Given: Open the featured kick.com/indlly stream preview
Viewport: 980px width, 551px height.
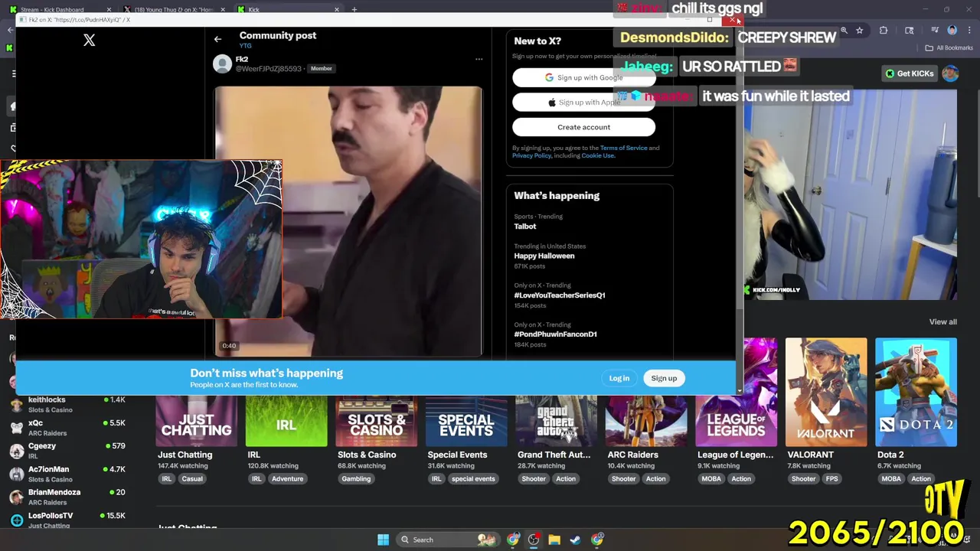Looking at the screenshot, I should [850, 195].
